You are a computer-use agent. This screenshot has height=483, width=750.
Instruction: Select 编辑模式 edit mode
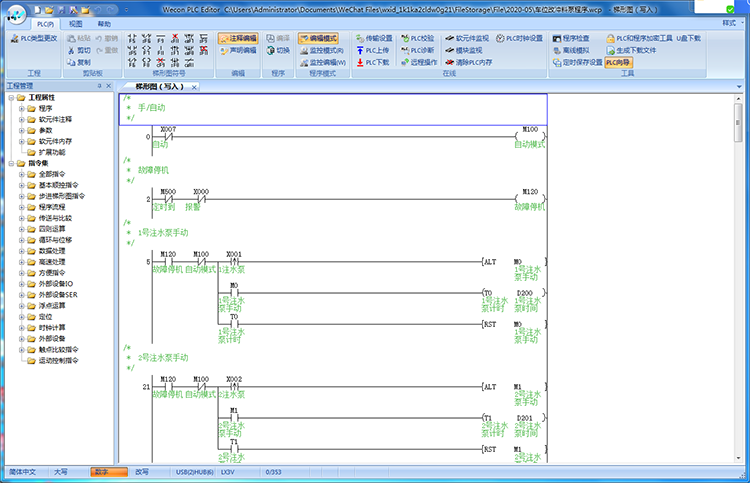(318, 38)
